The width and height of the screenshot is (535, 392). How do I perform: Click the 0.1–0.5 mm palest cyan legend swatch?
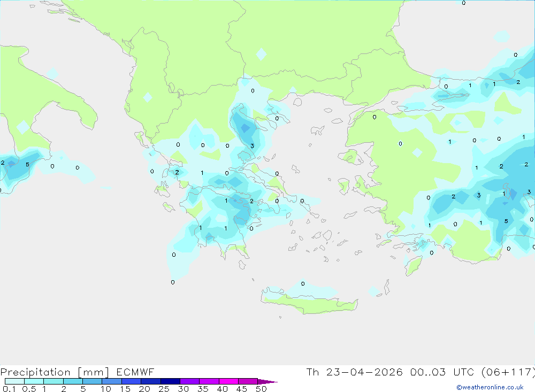coord(14,381)
